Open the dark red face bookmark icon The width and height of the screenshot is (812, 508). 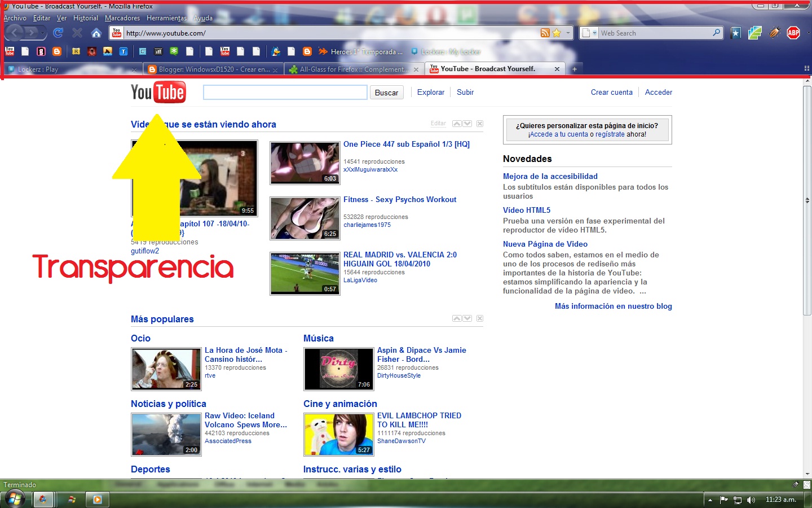(92, 51)
